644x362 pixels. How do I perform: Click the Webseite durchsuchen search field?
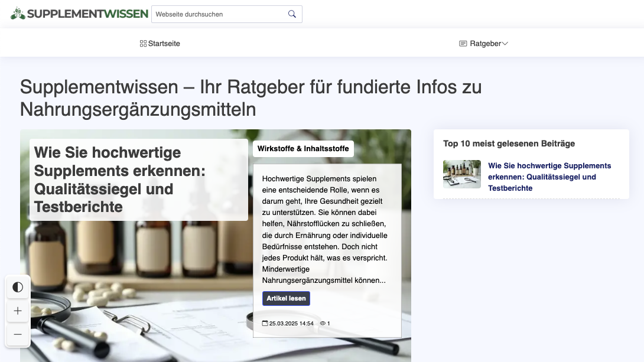pos(219,14)
